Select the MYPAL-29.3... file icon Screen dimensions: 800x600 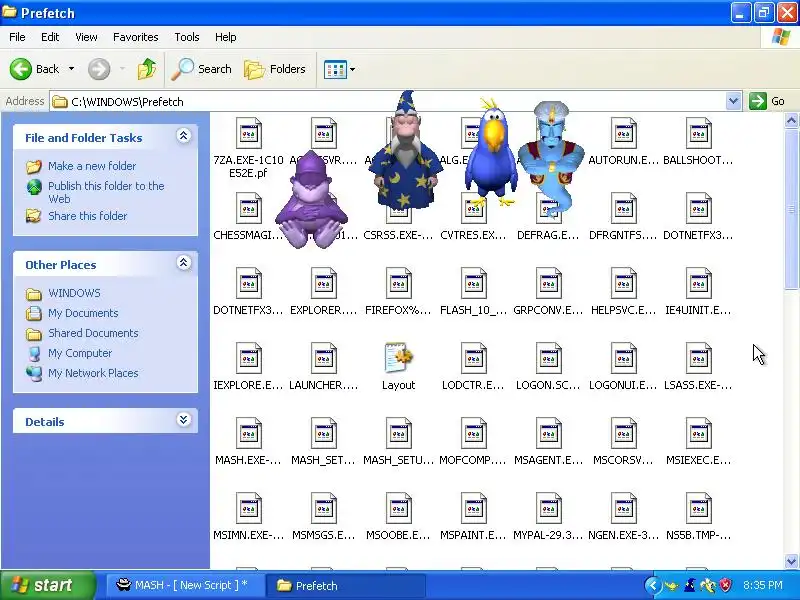point(548,509)
